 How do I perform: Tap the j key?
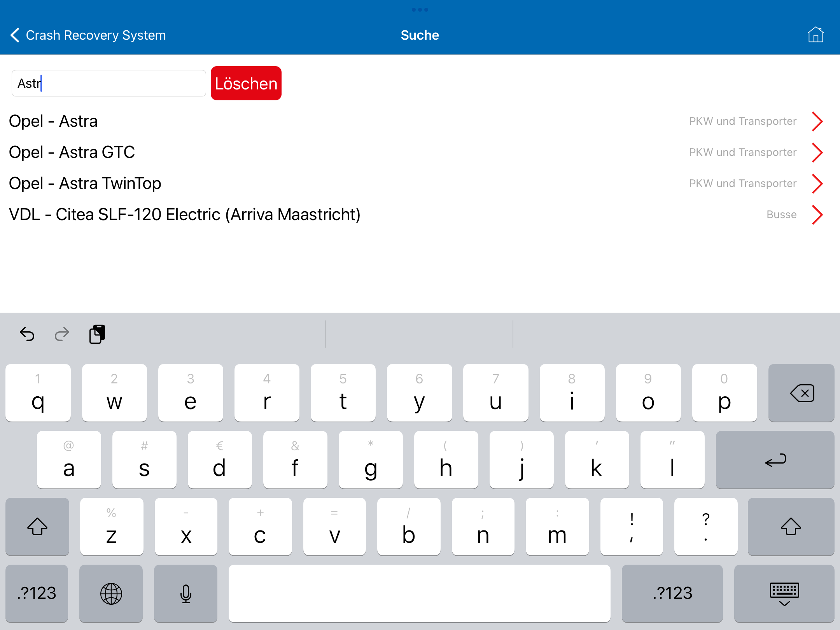pos(521,460)
